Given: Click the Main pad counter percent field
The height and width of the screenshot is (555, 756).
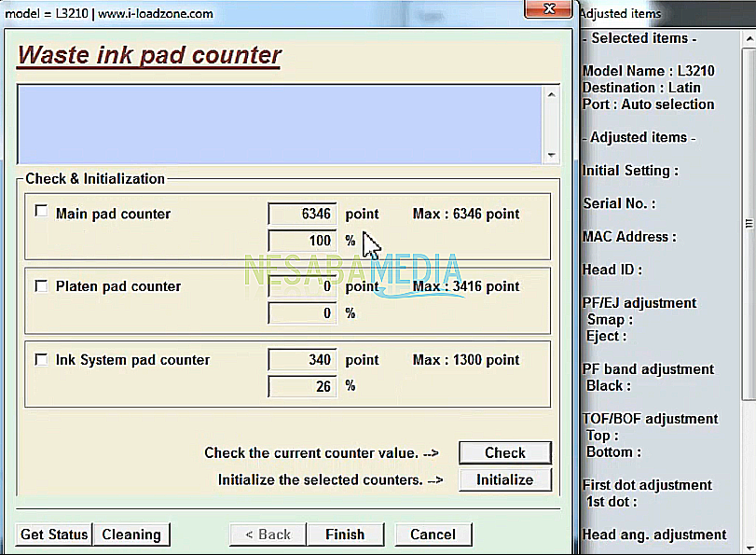Looking at the screenshot, I should tap(302, 241).
